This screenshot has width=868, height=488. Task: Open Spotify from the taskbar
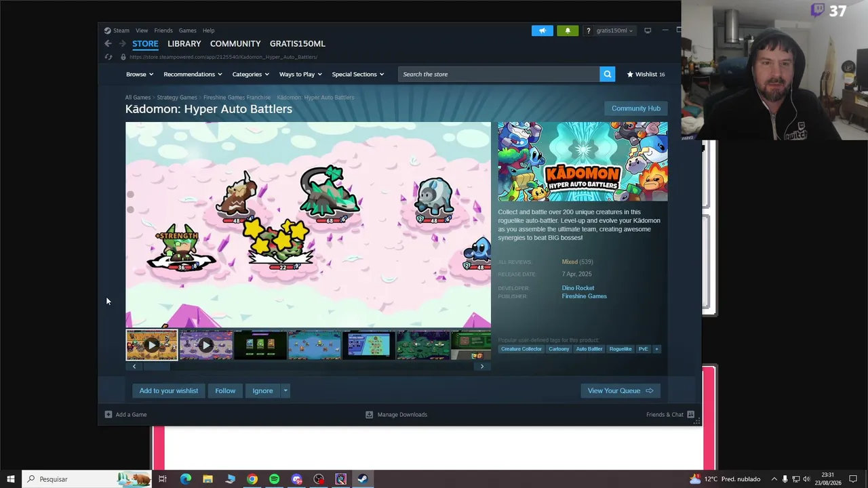(x=274, y=479)
